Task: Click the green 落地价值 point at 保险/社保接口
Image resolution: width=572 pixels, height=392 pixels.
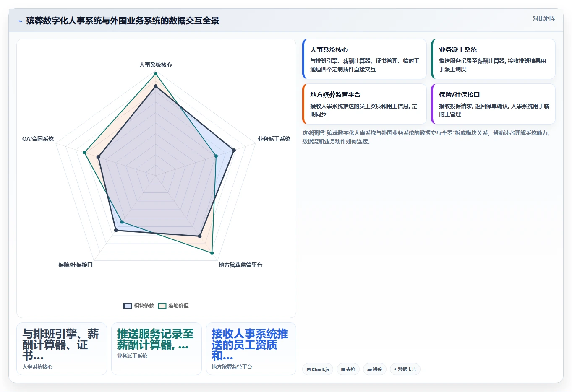Action: tap(122, 222)
